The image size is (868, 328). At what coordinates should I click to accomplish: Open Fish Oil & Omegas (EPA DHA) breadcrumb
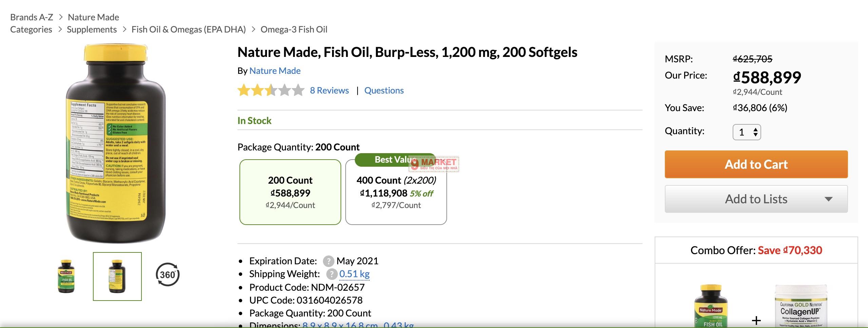coord(188,29)
